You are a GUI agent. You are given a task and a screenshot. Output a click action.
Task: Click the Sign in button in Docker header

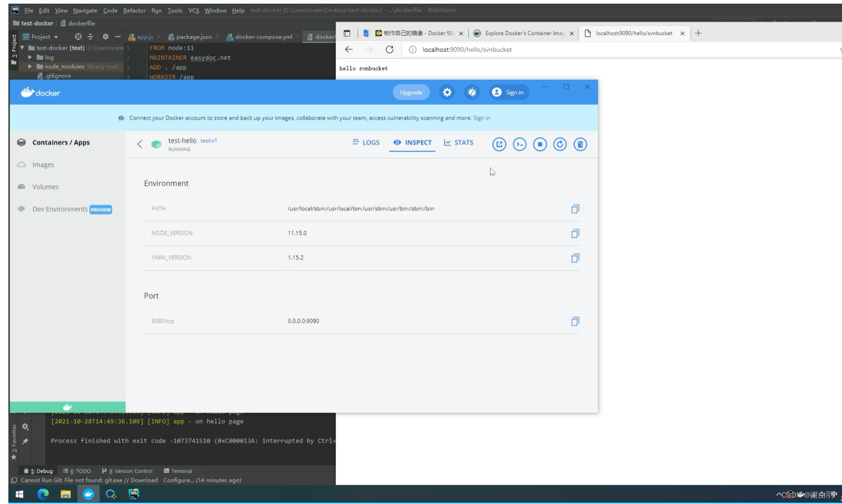[508, 92]
